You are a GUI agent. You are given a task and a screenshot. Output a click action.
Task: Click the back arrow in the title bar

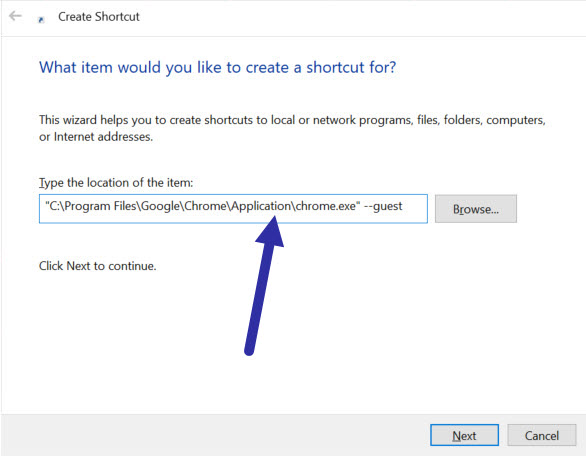tap(15, 16)
